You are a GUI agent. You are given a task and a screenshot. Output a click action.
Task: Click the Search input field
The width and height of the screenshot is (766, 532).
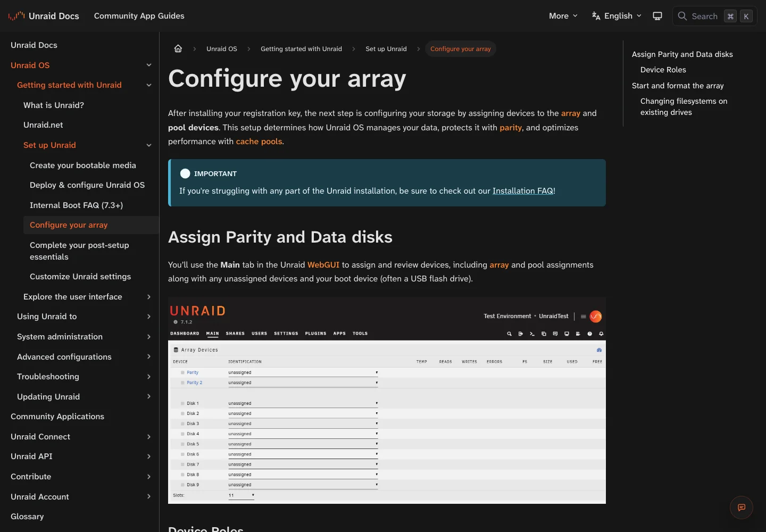point(715,16)
